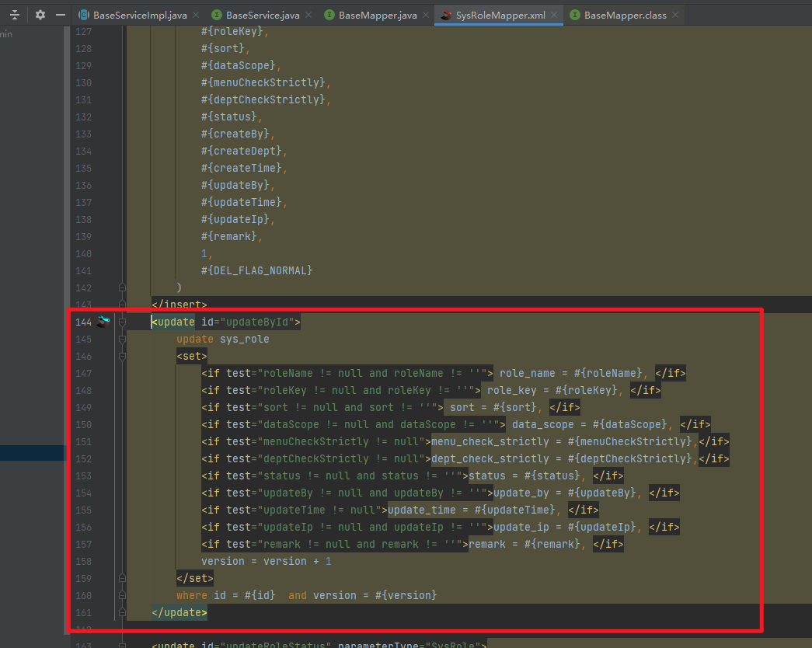Click the SysRoleMapper.xml tab file icon

pyautogui.click(x=446, y=15)
